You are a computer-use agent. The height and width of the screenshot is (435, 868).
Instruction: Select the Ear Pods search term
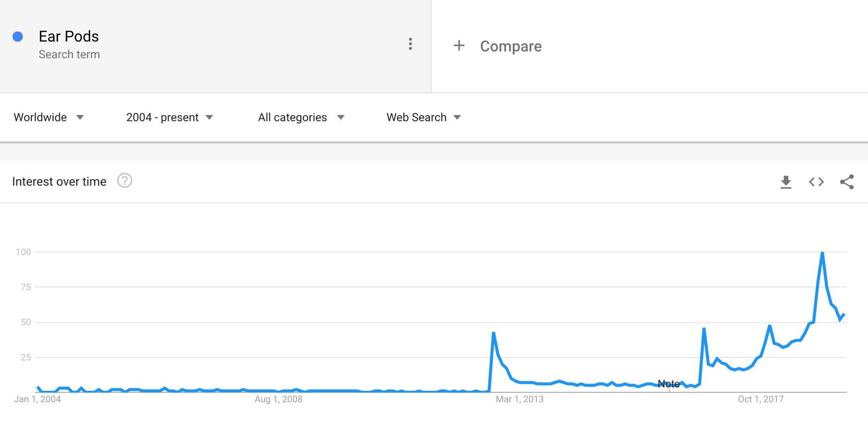point(69,36)
